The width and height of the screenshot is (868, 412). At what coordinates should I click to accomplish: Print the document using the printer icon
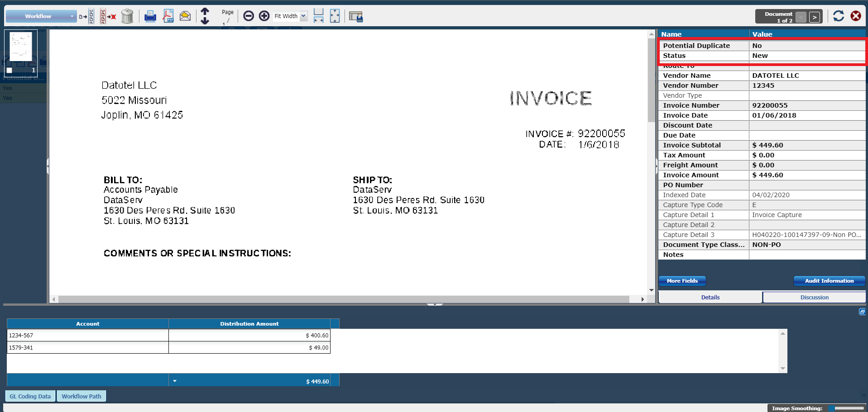[150, 17]
